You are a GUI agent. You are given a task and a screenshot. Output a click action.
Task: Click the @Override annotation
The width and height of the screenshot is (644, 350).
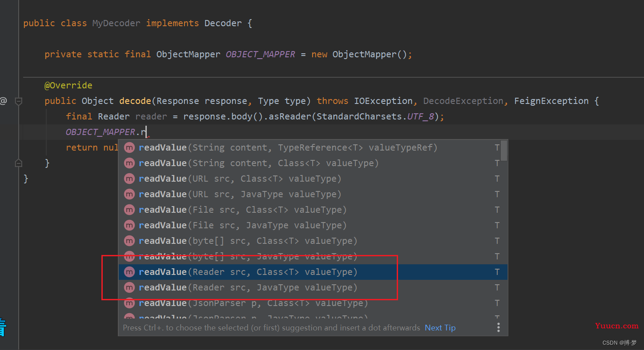pos(68,85)
